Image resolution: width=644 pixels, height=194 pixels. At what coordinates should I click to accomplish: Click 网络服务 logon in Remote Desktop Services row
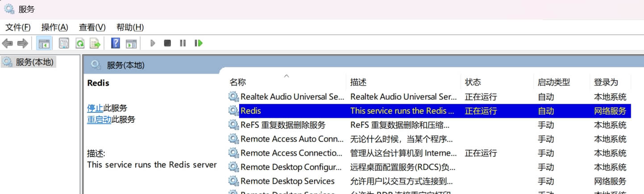610,181
